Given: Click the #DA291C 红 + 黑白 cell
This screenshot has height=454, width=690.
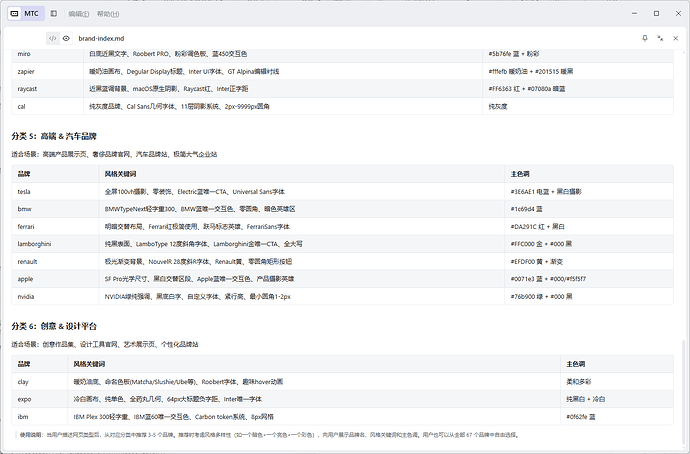Looking at the screenshot, I should pos(589,227).
